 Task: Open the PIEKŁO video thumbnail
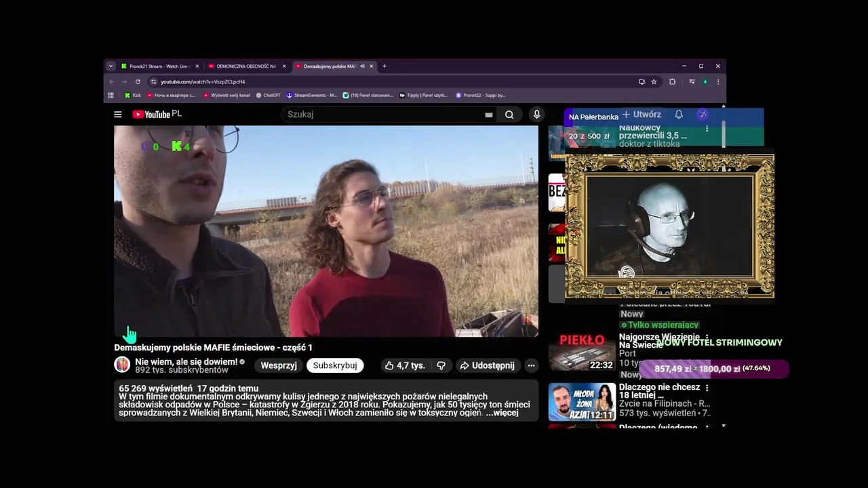582,352
